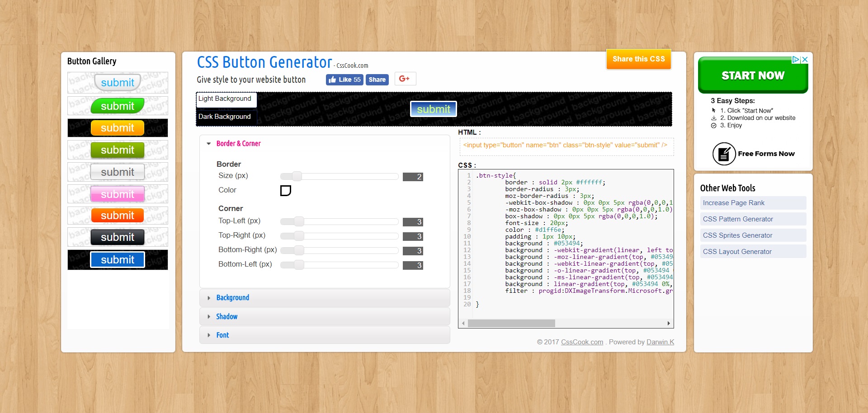Expand the Shadow section

(x=226, y=317)
